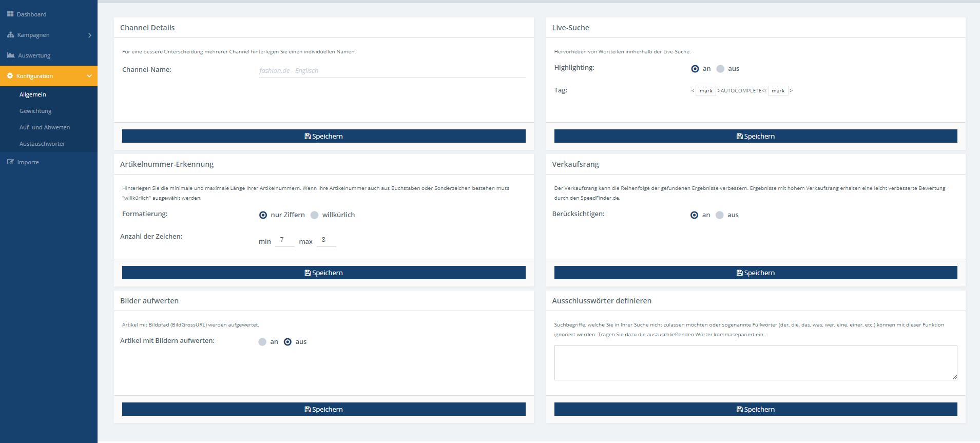Viewport: 980px width, 443px height.
Task: Click the Auswertung chart icon
Action: tap(11, 55)
